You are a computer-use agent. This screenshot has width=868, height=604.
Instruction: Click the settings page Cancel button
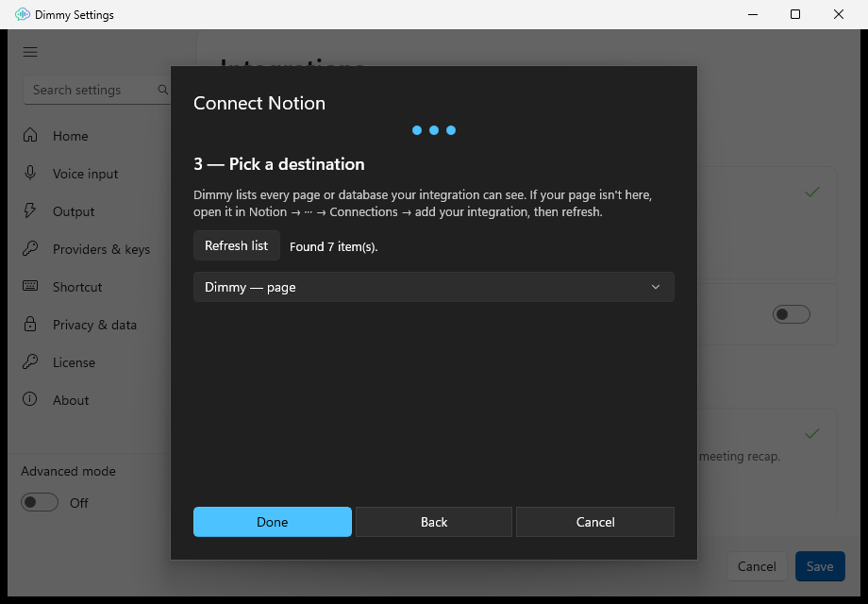tap(756, 566)
